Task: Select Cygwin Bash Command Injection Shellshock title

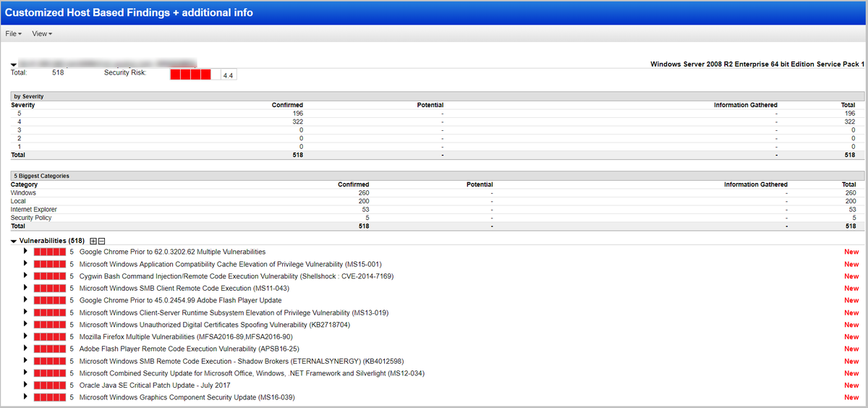Action: point(237,276)
